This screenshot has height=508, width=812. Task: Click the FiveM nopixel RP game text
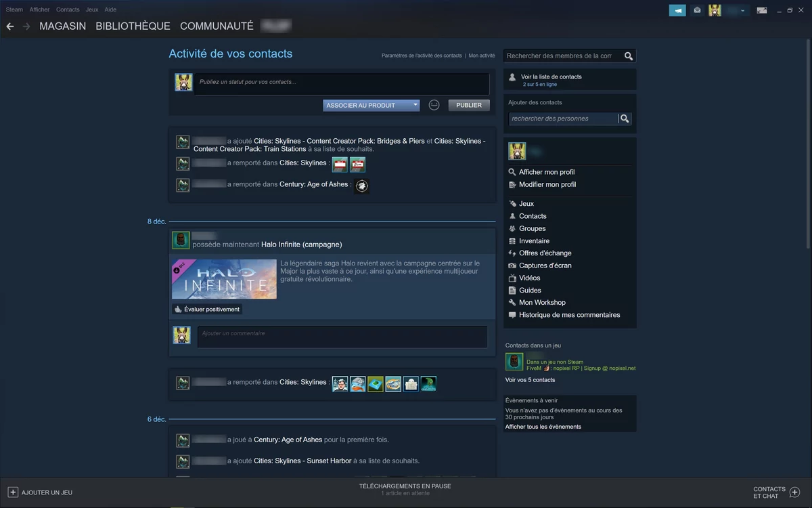581,368
